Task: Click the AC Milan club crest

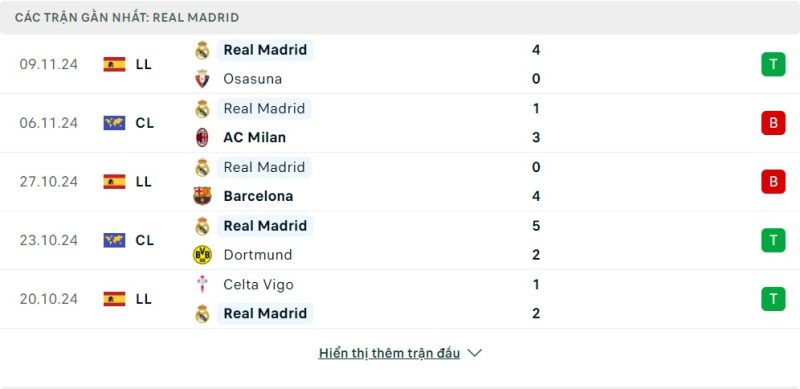Action: pyautogui.click(x=203, y=137)
